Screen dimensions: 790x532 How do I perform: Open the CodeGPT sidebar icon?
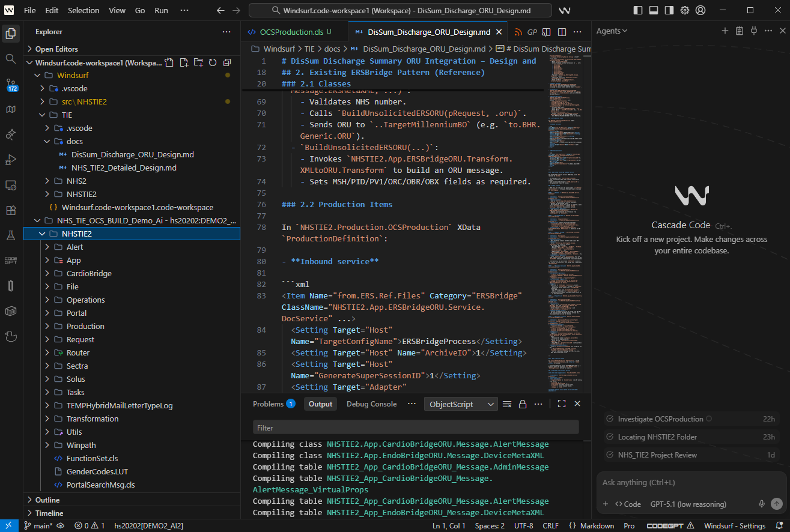click(10, 260)
